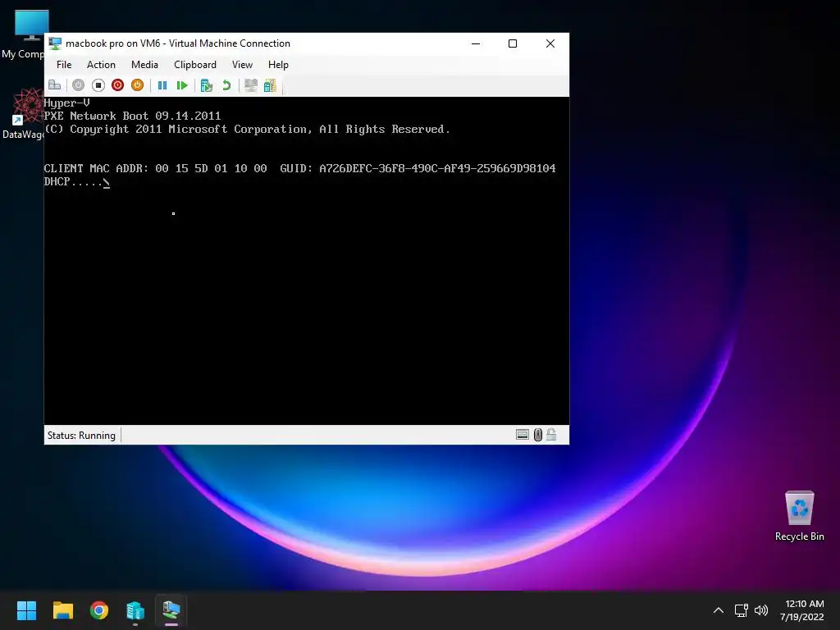Select the DataWagon desktop shortcut

coord(22,113)
